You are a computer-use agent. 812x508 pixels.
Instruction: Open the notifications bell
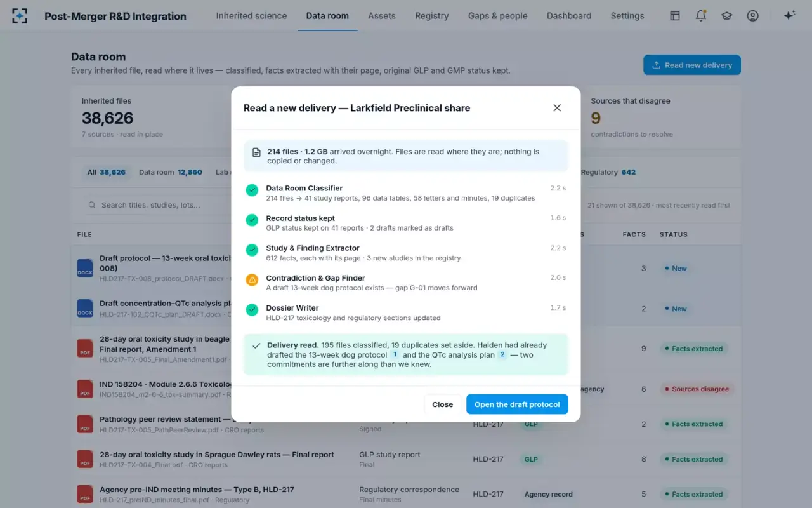click(701, 16)
